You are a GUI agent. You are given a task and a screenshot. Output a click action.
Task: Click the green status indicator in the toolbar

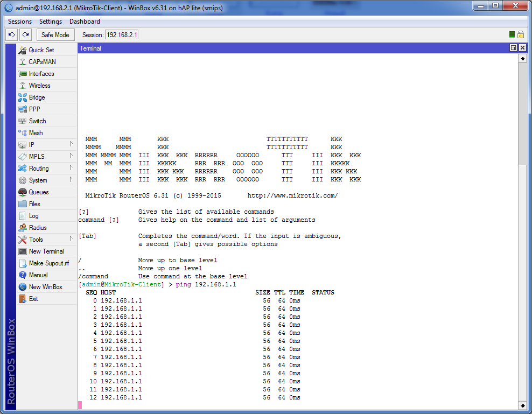coord(512,34)
